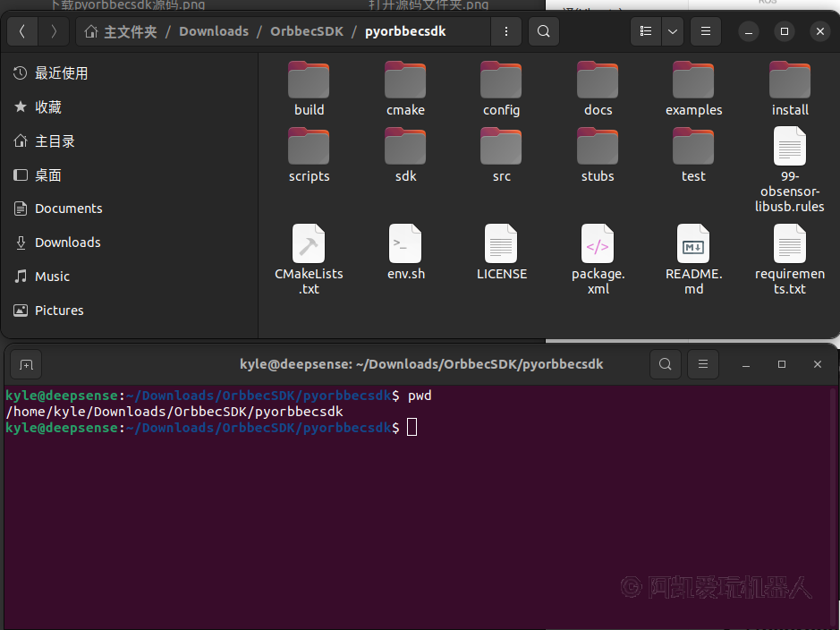Maximize the terminal window
This screenshot has height=630, width=840.
(x=782, y=364)
